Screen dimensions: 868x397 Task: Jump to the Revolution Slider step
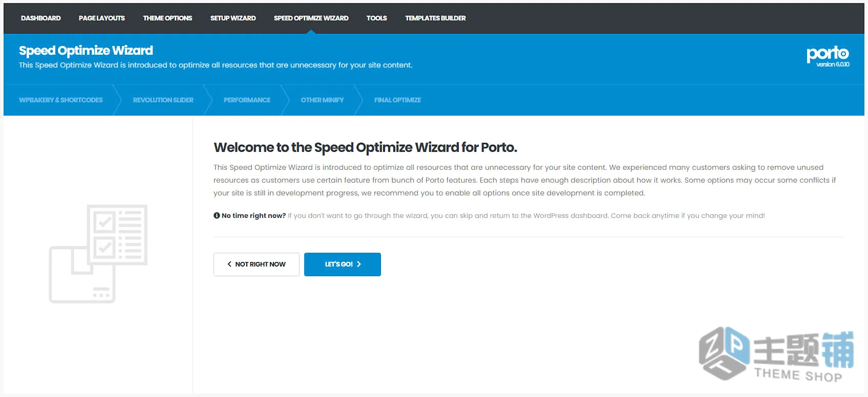pos(163,100)
